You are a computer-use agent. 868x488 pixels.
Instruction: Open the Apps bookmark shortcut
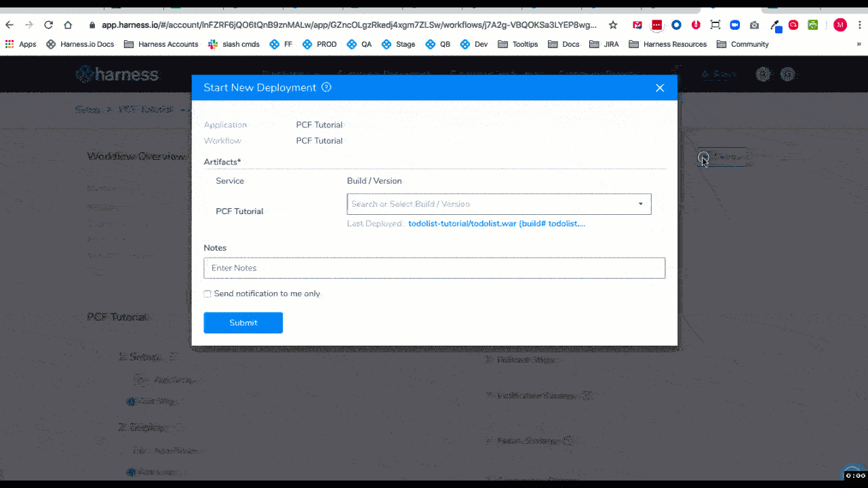tap(20, 44)
